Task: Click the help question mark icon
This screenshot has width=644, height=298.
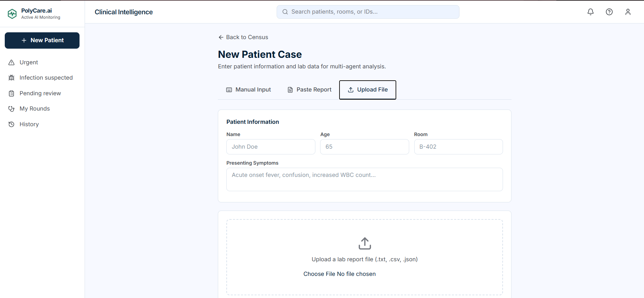Action: (x=609, y=12)
